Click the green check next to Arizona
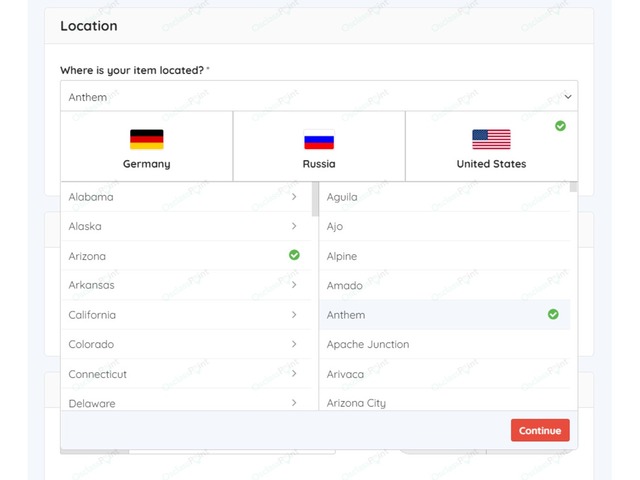640x480 pixels. 294,255
